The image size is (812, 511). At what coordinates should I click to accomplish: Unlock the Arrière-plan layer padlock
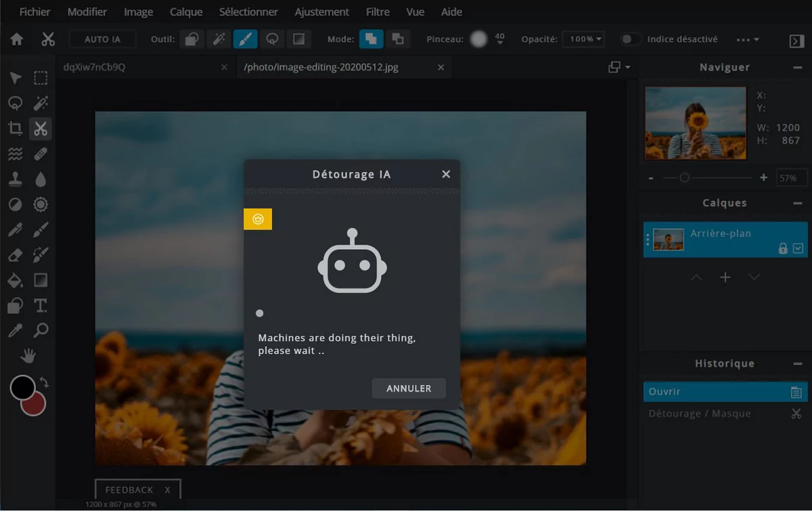tap(783, 248)
